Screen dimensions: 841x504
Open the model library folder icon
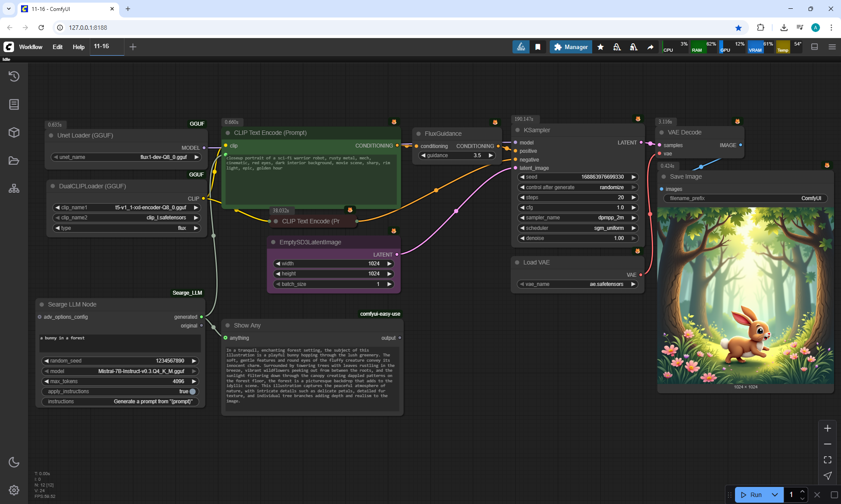14,161
